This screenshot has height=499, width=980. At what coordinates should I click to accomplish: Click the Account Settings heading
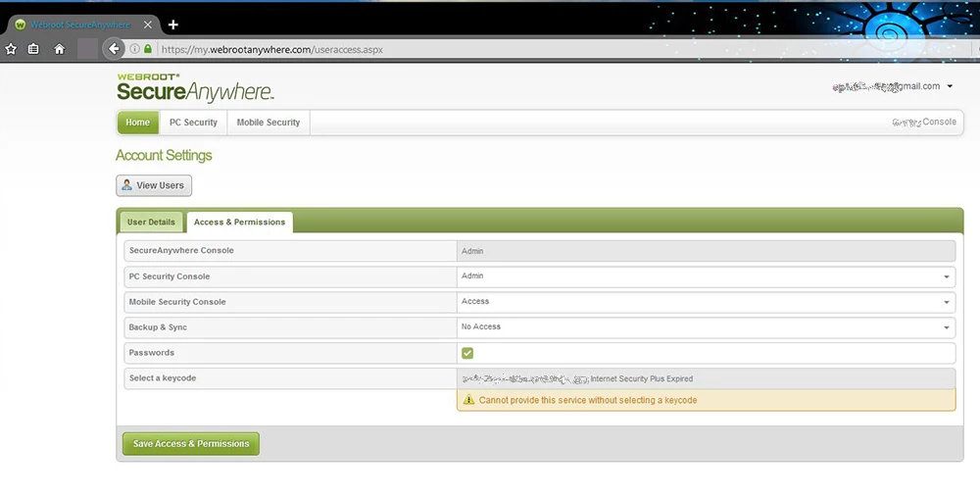click(164, 156)
